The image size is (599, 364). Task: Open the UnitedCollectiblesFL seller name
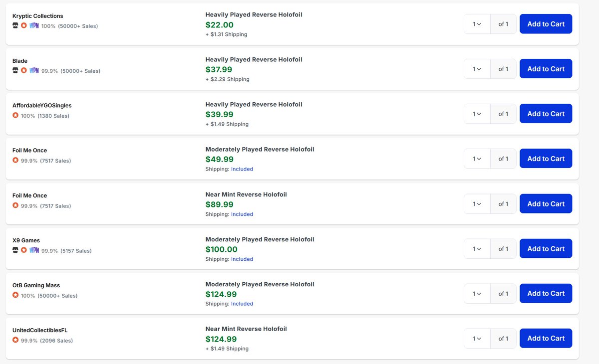click(x=40, y=330)
